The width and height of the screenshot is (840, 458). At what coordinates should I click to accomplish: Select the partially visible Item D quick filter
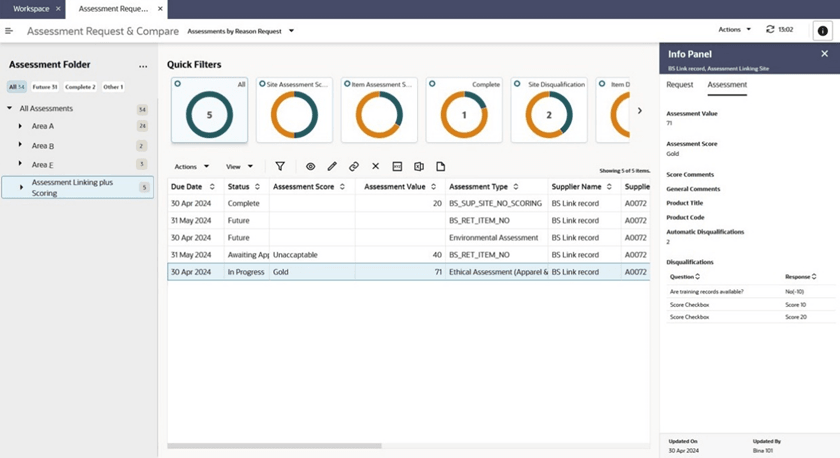(x=613, y=110)
